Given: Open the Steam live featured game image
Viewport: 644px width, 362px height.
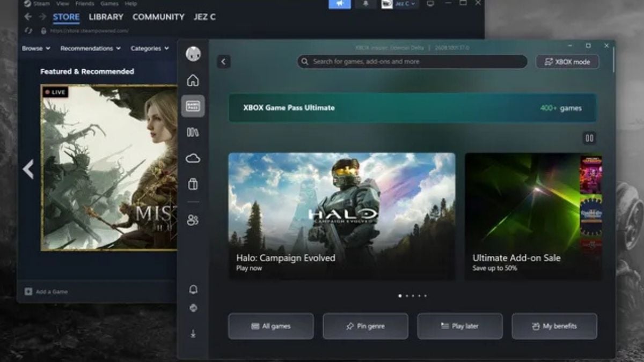Looking at the screenshot, I should point(109,167).
